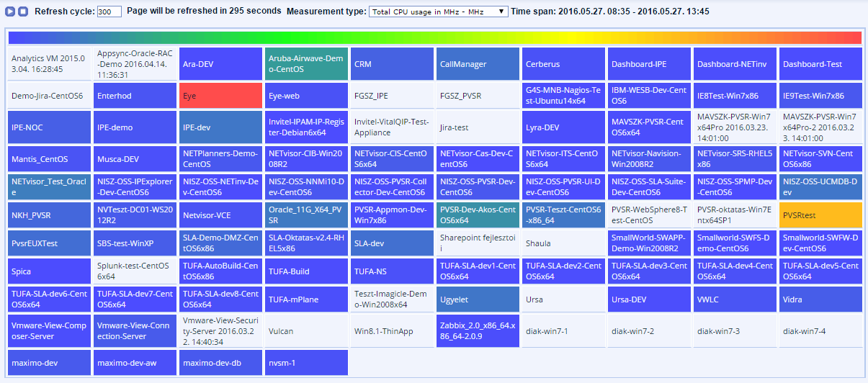Click the maximo-dev-db tile
Screen dimensions: 868x383
tap(220, 363)
